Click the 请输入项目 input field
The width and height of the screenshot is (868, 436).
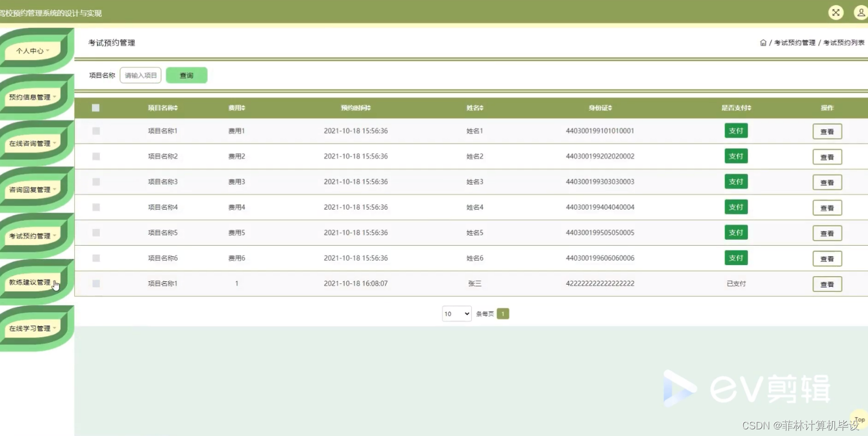(140, 75)
